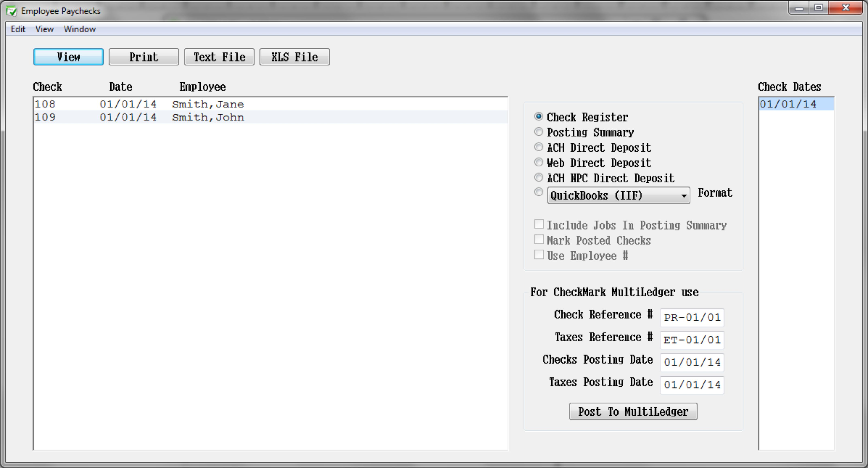Open the QuickBooks (IIF) format dropdown
Screen dimensions: 868x468
pyautogui.click(x=618, y=195)
